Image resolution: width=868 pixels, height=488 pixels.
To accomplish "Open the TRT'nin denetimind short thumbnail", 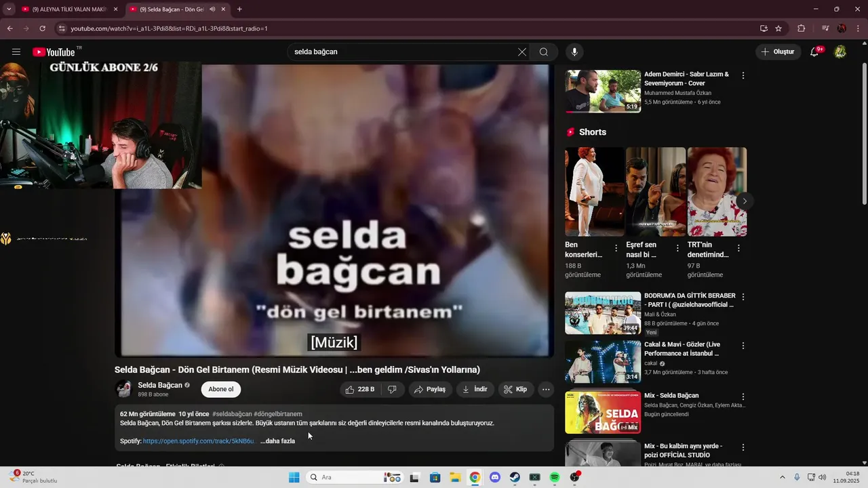I will [717, 192].
